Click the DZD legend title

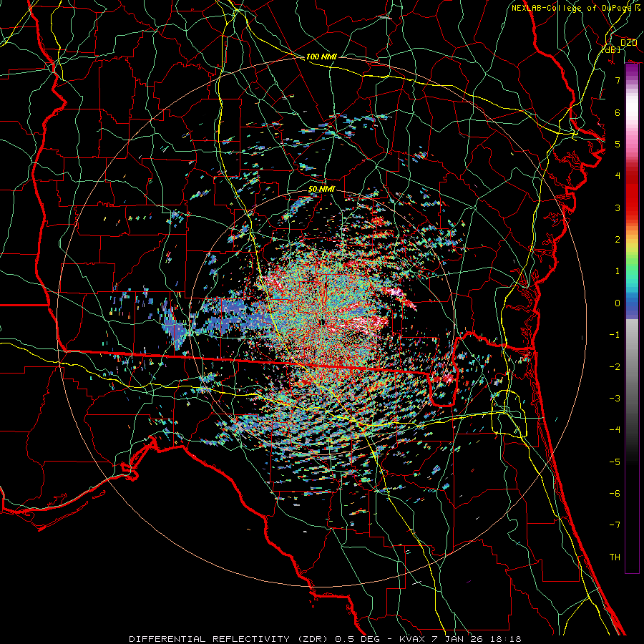pos(629,43)
